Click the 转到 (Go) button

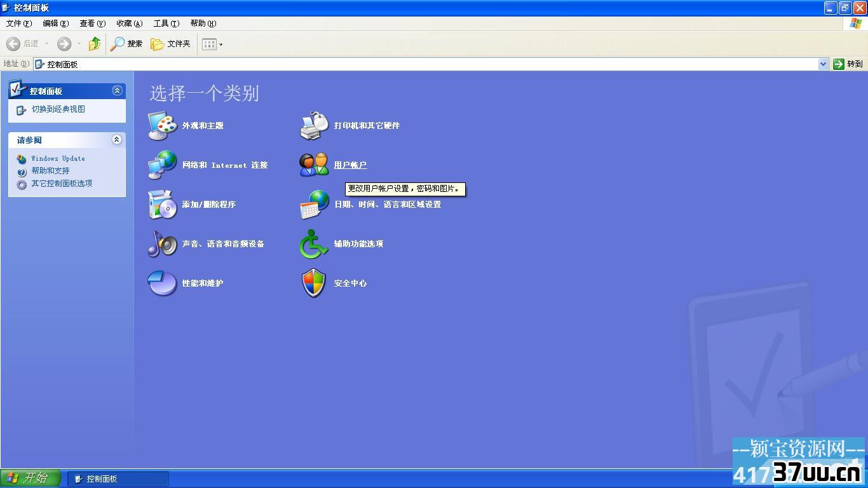[x=848, y=64]
